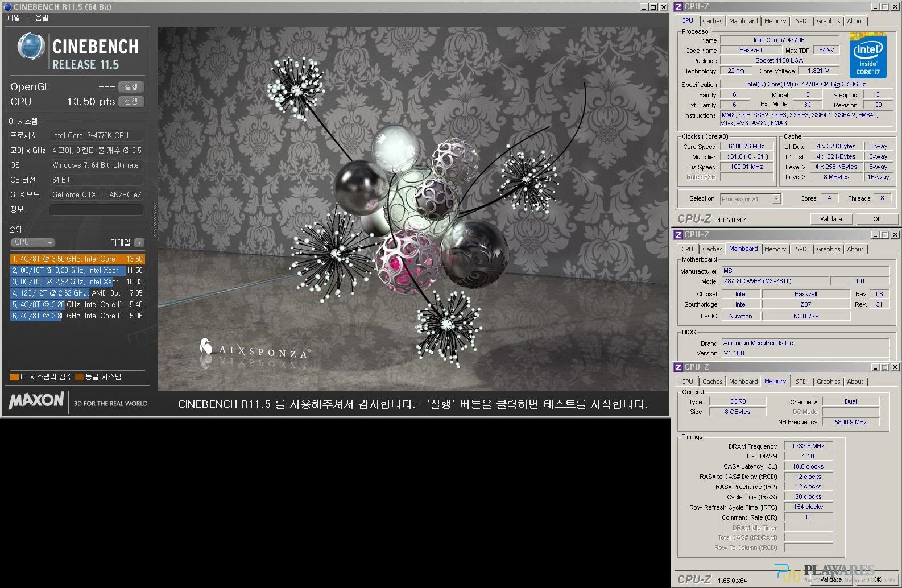Click the Multiplier value x 61.0
This screenshot has width=902, height=588.
click(x=746, y=157)
